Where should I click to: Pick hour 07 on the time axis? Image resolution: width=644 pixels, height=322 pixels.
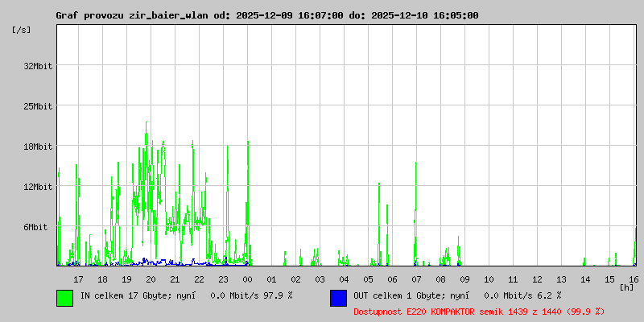point(416,279)
